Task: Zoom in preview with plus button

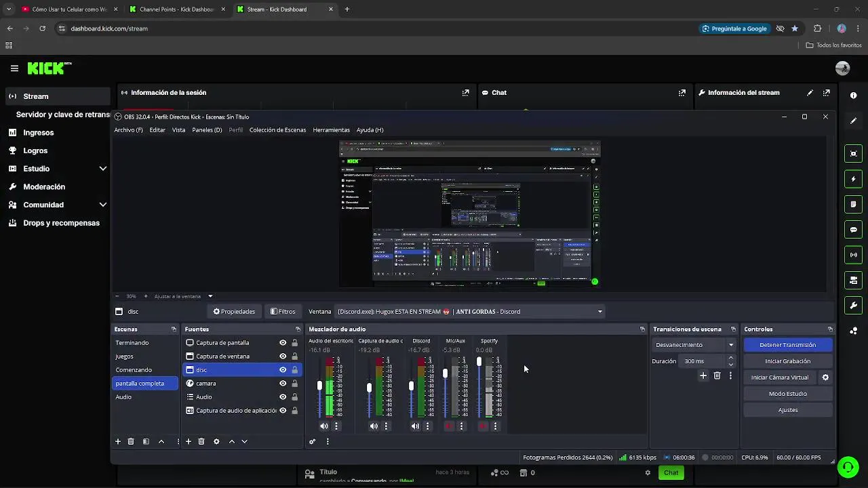Action: [x=145, y=296]
